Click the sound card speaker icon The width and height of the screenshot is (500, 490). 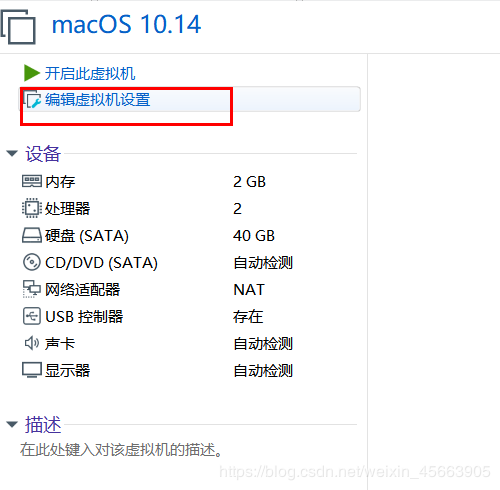[x=32, y=343]
